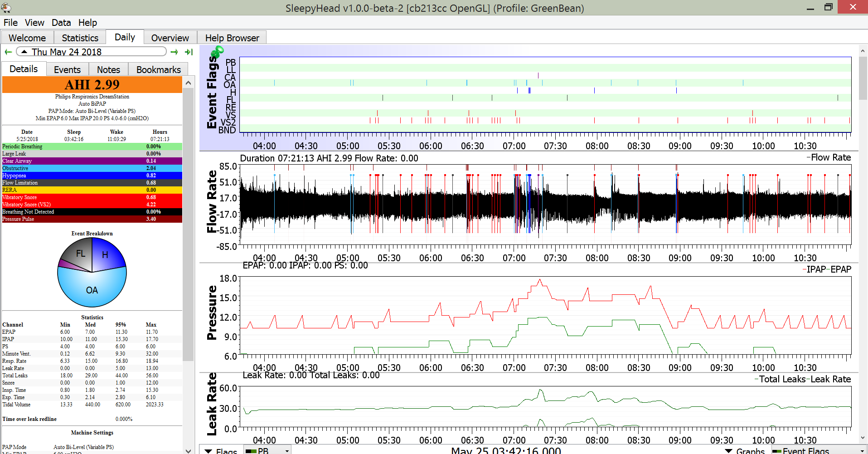Click the green pin icon on Event Flags

click(x=218, y=52)
